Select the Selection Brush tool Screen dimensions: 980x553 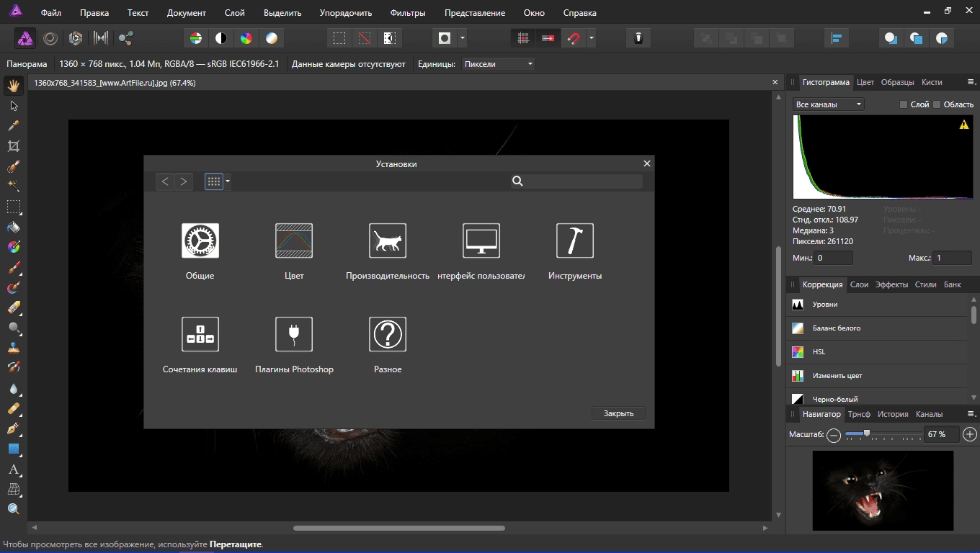pos(13,166)
